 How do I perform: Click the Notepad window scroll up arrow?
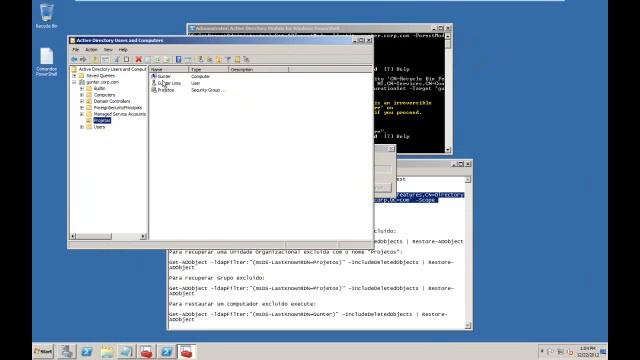(468, 180)
